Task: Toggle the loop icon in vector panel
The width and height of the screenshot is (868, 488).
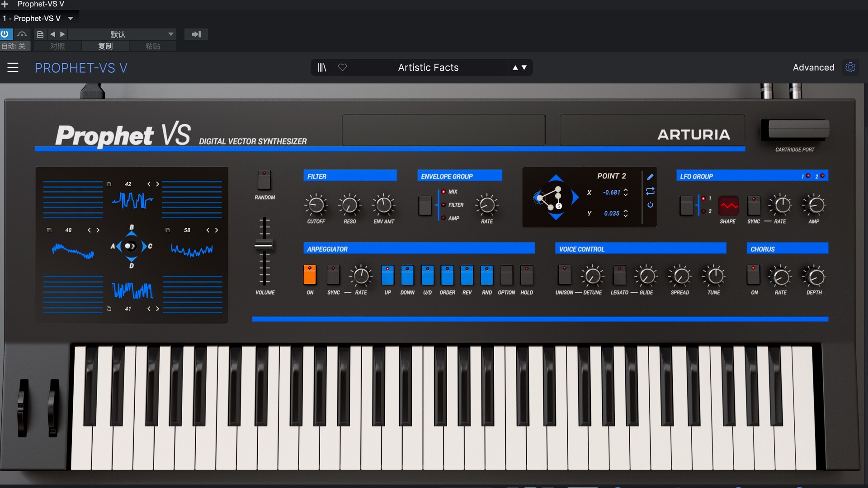Action: [x=650, y=191]
